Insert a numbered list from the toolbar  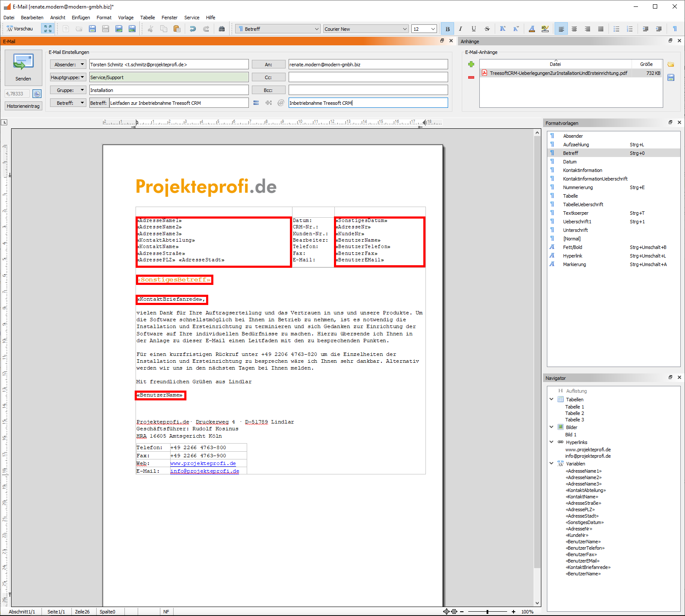tap(629, 29)
